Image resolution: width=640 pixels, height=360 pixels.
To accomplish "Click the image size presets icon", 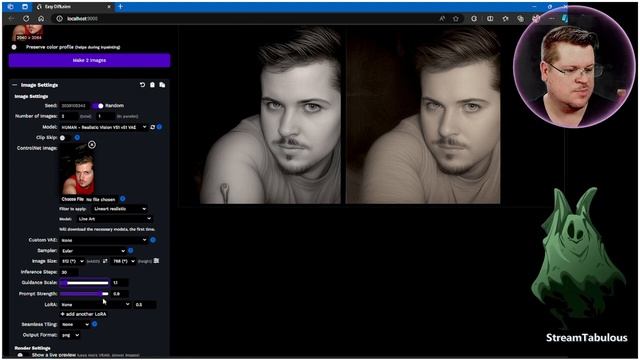I will pyautogui.click(x=156, y=261).
